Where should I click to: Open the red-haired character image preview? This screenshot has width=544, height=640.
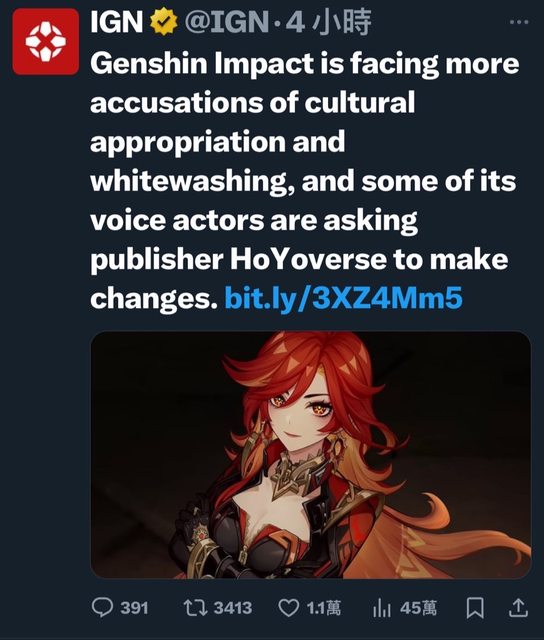[311, 455]
